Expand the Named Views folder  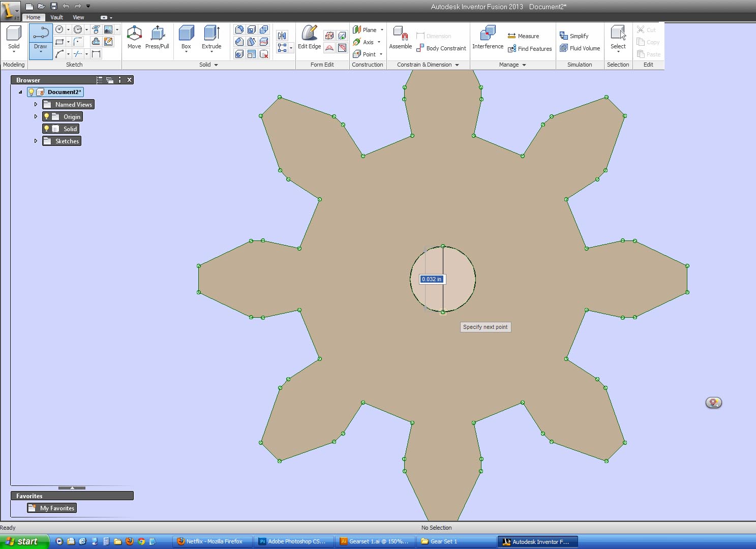tap(36, 105)
